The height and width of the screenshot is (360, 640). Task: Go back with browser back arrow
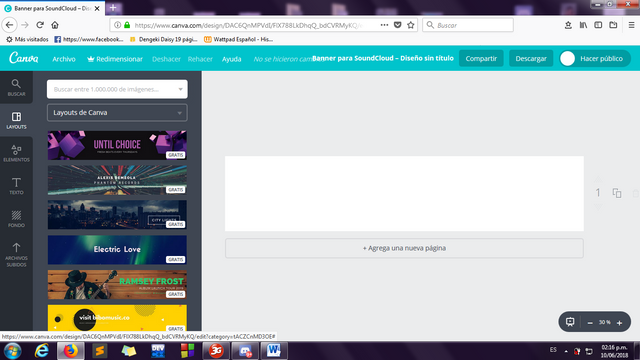pyautogui.click(x=9, y=25)
